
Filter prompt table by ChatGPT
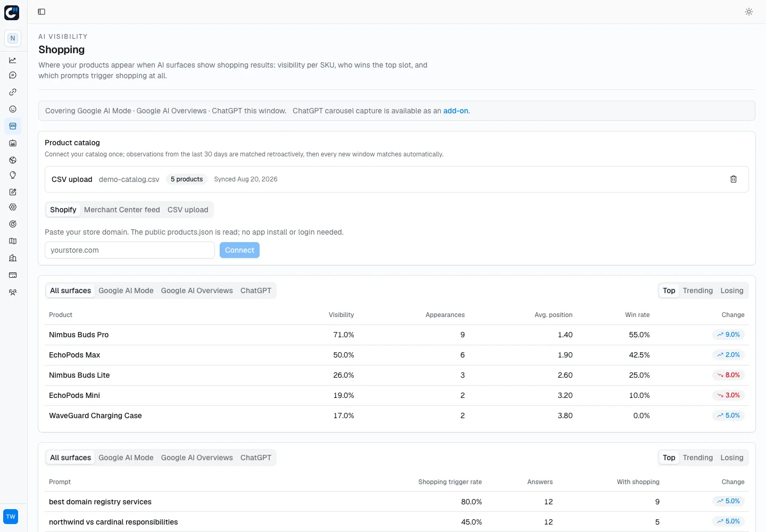(256, 458)
